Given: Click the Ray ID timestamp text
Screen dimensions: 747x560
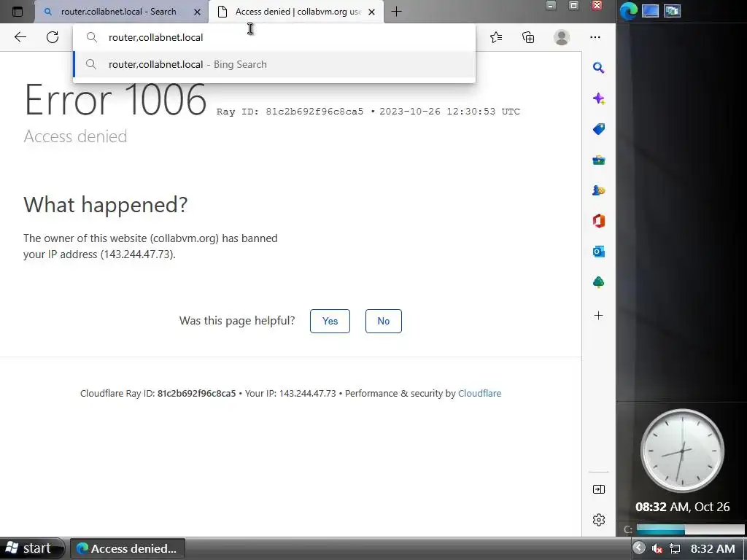Looking at the screenshot, I should [x=368, y=112].
